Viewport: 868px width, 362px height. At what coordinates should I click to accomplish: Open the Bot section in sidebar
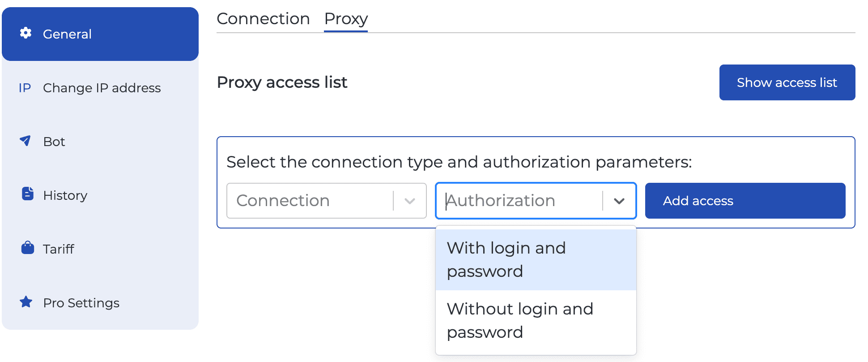point(54,141)
